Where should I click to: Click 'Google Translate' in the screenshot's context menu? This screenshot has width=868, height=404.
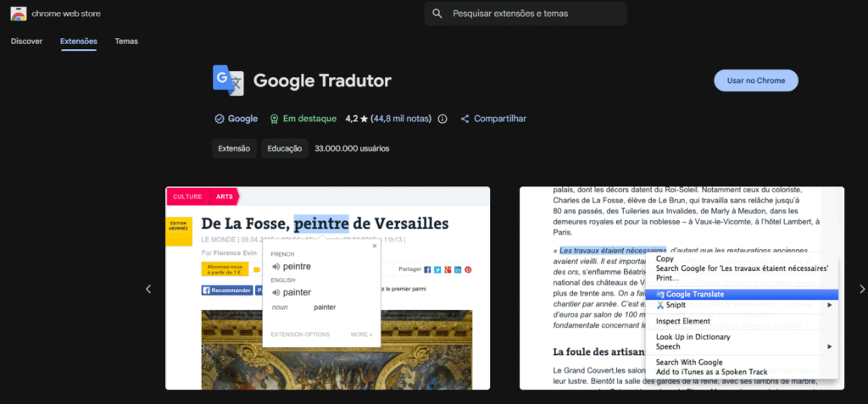742,295
